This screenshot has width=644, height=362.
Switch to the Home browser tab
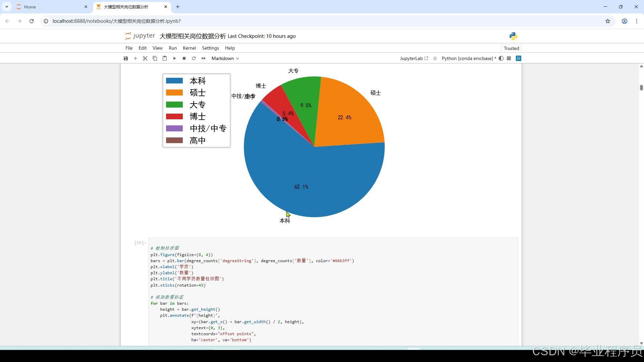click(30, 7)
